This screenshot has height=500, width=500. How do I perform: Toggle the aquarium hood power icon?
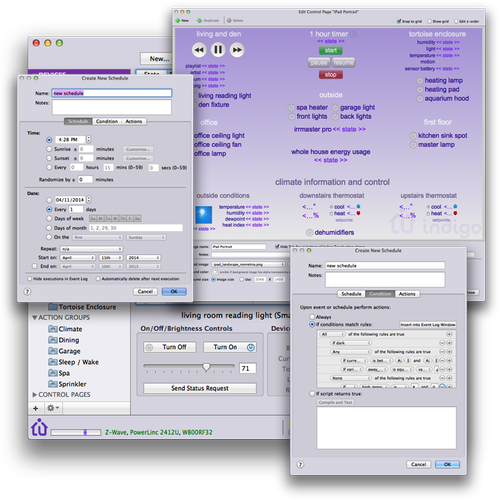(x=420, y=99)
